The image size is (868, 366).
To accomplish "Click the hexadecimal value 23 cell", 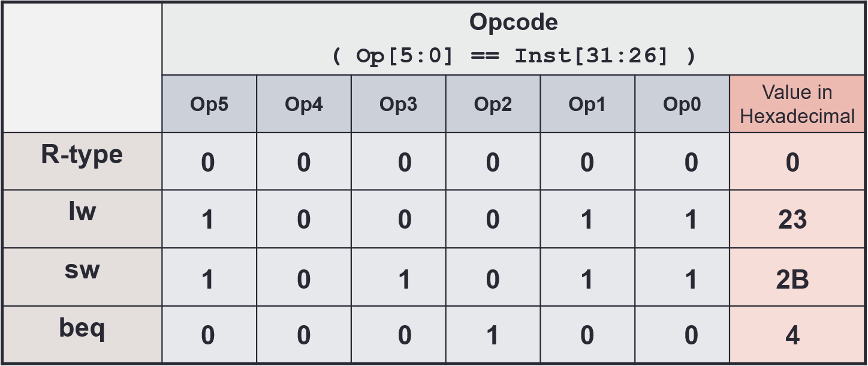I will pos(792,220).
